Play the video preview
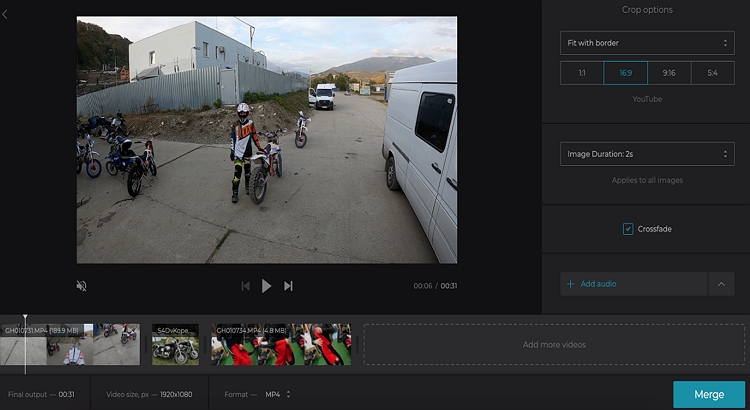This screenshot has height=410, width=750. [x=266, y=286]
